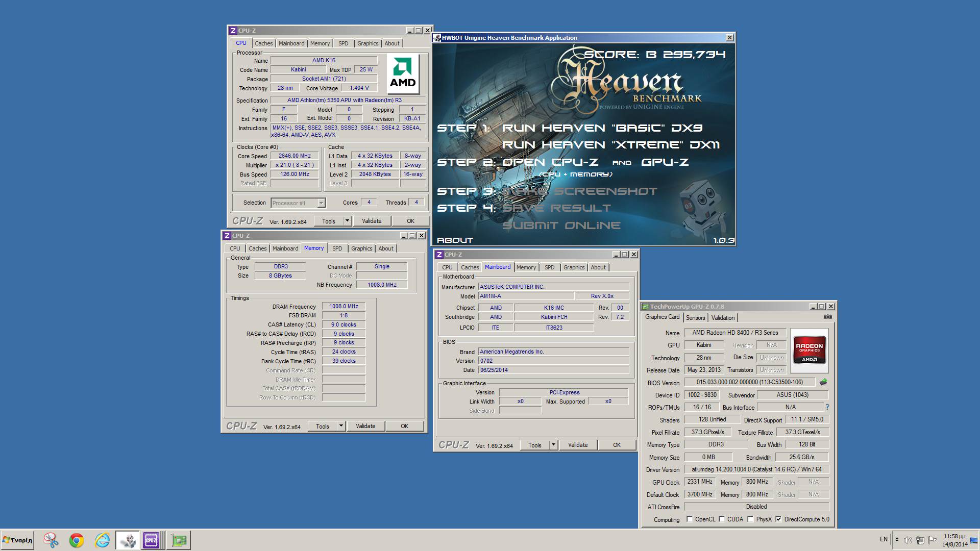Click the DRAM Frequency 1008.0 MHz value
The image size is (980, 551).
point(344,306)
